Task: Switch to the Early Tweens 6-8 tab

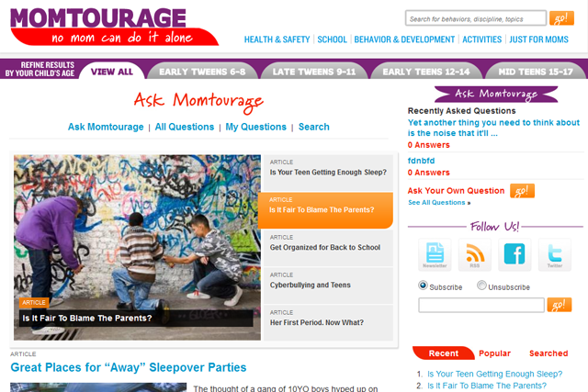Action: (x=202, y=72)
